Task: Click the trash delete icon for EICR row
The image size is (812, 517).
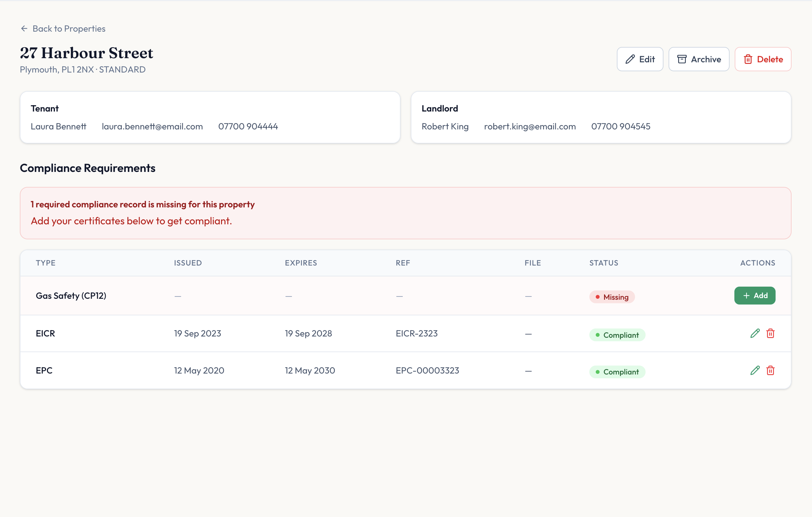Action: tap(770, 334)
